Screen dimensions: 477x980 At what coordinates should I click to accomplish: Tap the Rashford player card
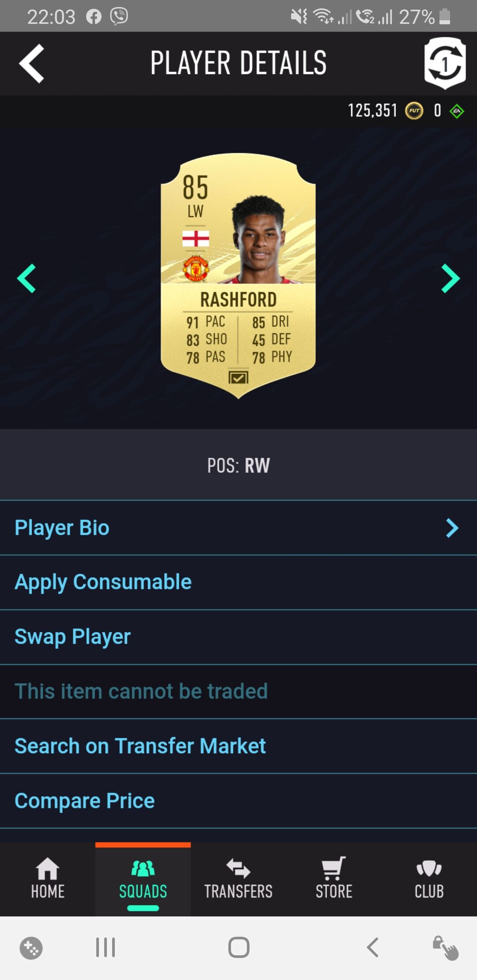238,275
